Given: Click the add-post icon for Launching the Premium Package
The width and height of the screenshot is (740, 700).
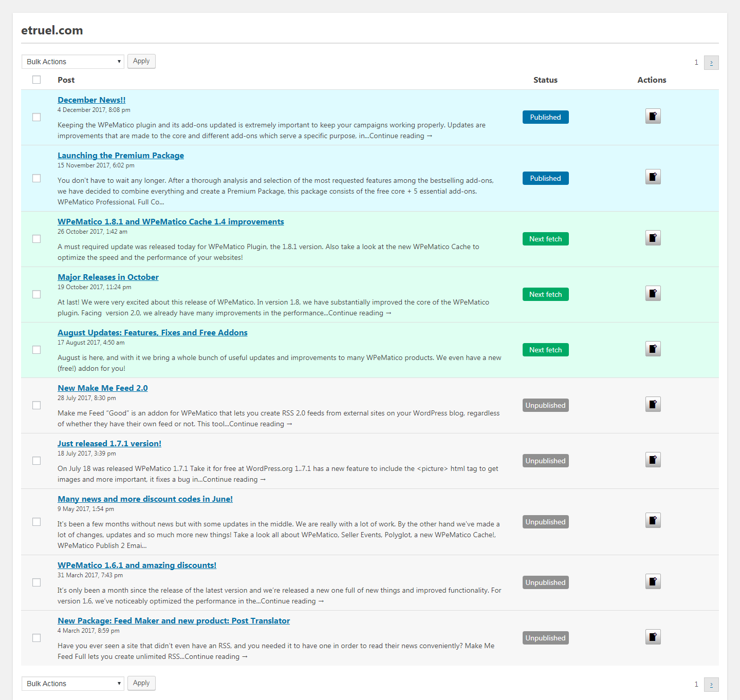Looking at the screenshot, I should [x=653, y=177].
